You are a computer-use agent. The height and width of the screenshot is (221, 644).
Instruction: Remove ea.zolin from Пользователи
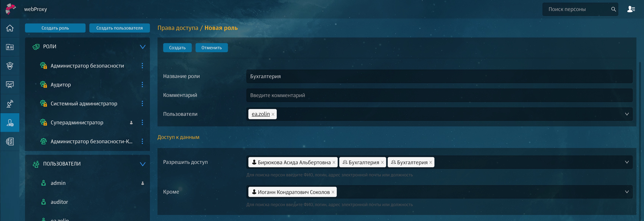pos(273,114)
